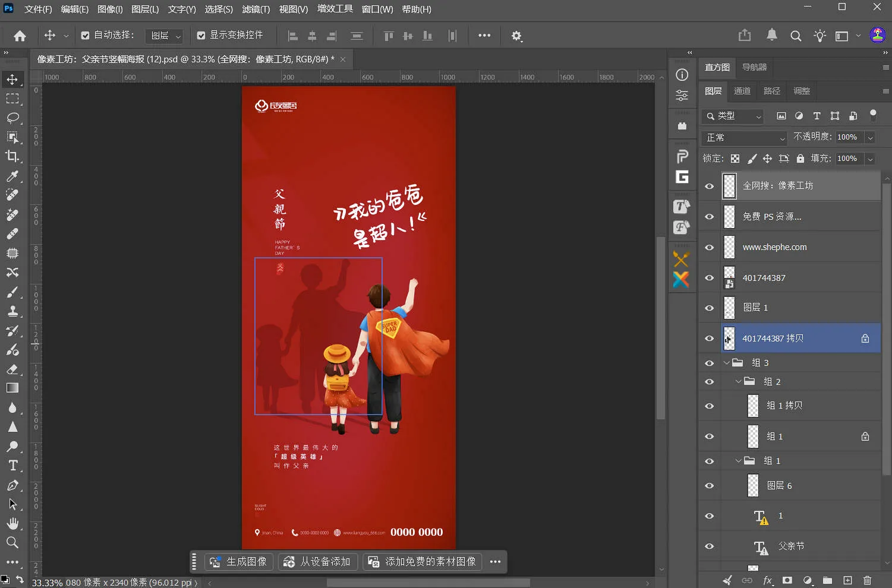Open the 滤镜(T) menu
The image size is (892, 588).
pyautogui.click(x=256, y=10)
